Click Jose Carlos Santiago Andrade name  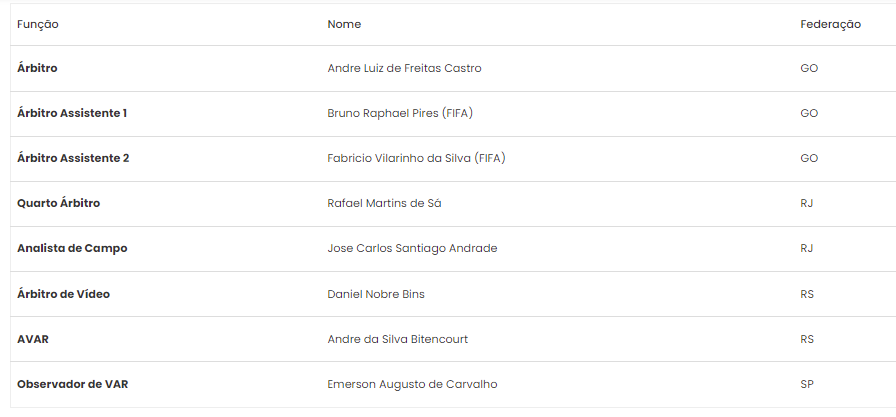[412, 248]
